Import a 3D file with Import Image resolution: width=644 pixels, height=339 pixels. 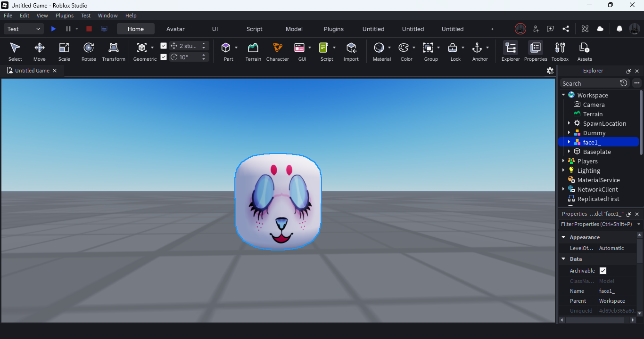coord(351,52)
